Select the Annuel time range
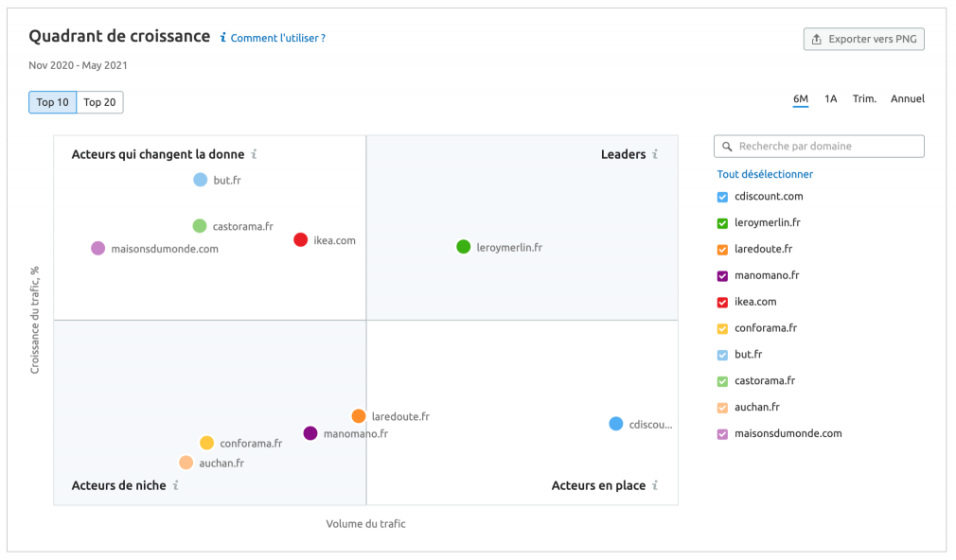This screenshot has width=956, height=560. [907, 98]
